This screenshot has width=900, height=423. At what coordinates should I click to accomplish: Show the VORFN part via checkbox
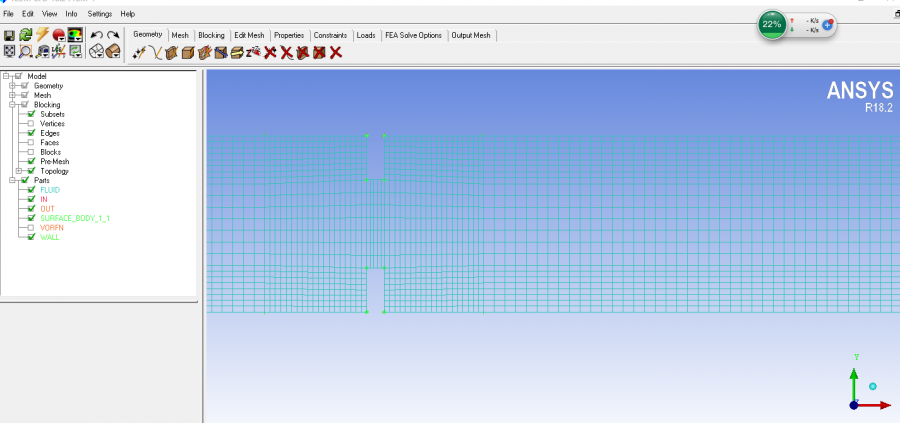click(x=31, y=228)
